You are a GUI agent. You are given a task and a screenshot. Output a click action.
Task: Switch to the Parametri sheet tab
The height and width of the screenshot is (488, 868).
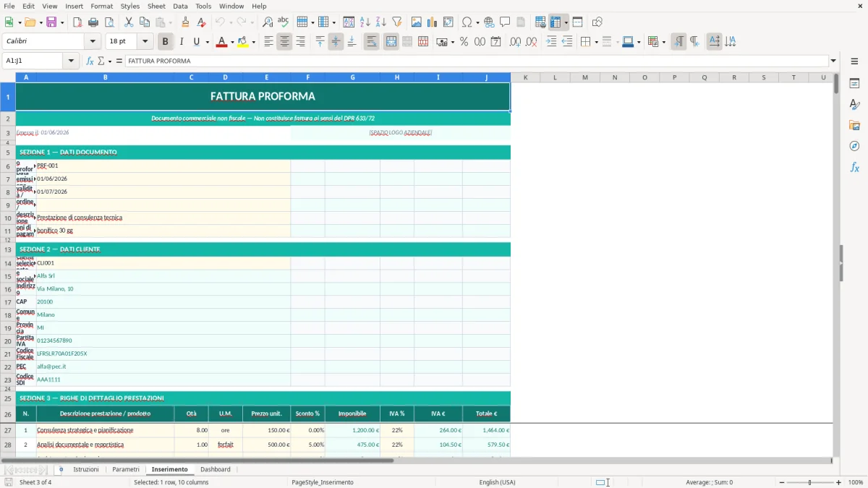(126, 469)
